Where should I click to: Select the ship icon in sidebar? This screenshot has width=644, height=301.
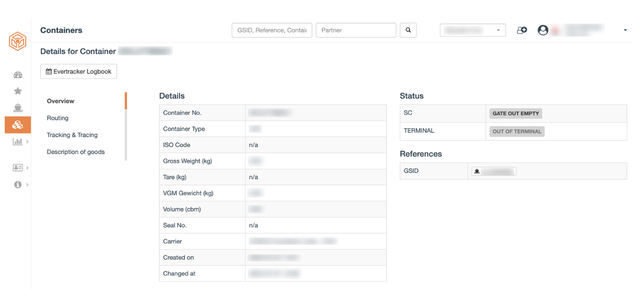18,108
